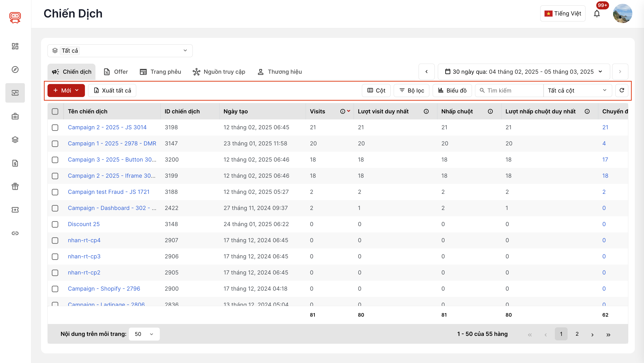Switch to the Offer tab
This screenshot has height=363, width=644.
pos(116,72)
